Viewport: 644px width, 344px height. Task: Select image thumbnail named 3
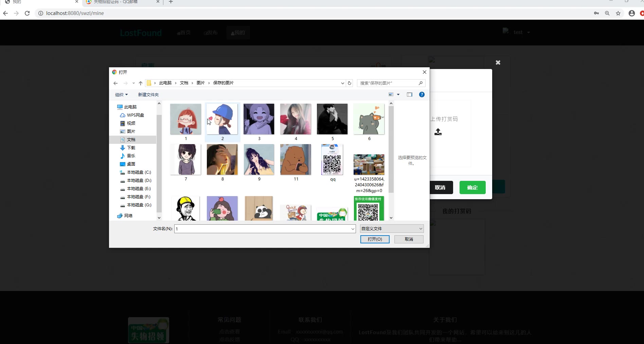(259, 119)
